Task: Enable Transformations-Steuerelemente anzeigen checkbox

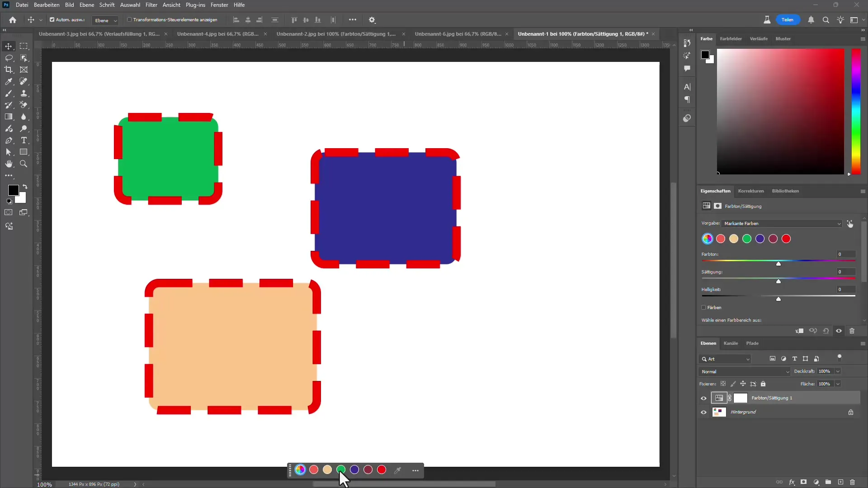Action: [x=129, y=20]
